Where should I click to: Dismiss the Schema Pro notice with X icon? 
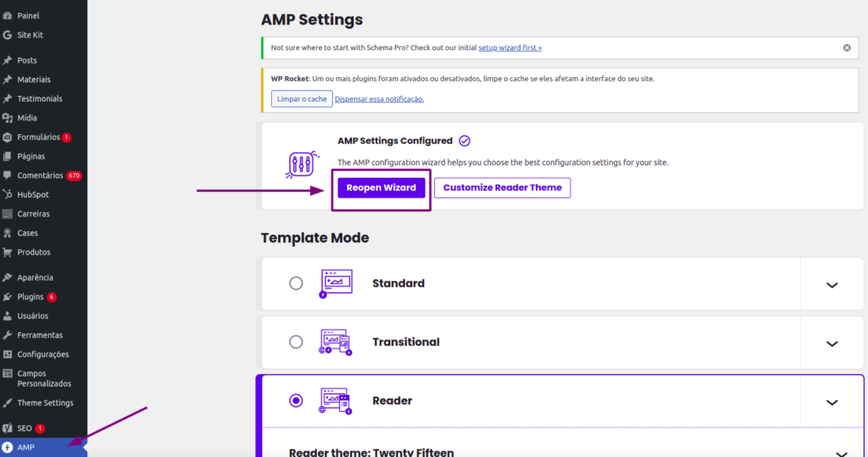coord(847,48)
